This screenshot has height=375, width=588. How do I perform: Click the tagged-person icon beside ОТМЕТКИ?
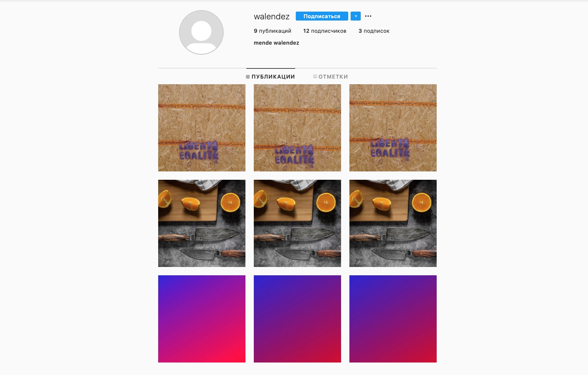coord(315,76)
